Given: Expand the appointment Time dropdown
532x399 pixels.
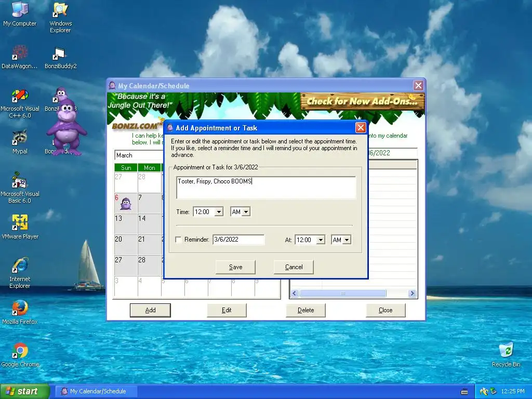Looking at the screenshot, I should pyautogui.click(x=219, y=212).
